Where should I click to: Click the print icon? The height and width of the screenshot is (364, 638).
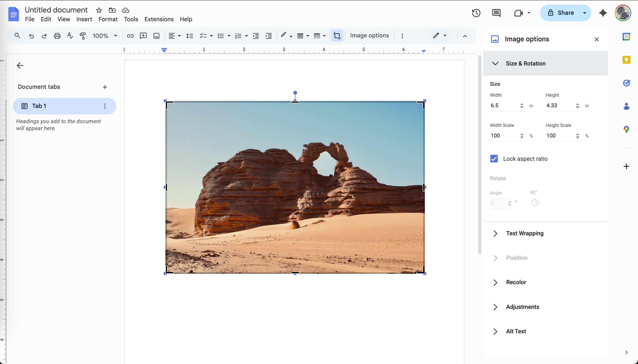tap(57, 36)
